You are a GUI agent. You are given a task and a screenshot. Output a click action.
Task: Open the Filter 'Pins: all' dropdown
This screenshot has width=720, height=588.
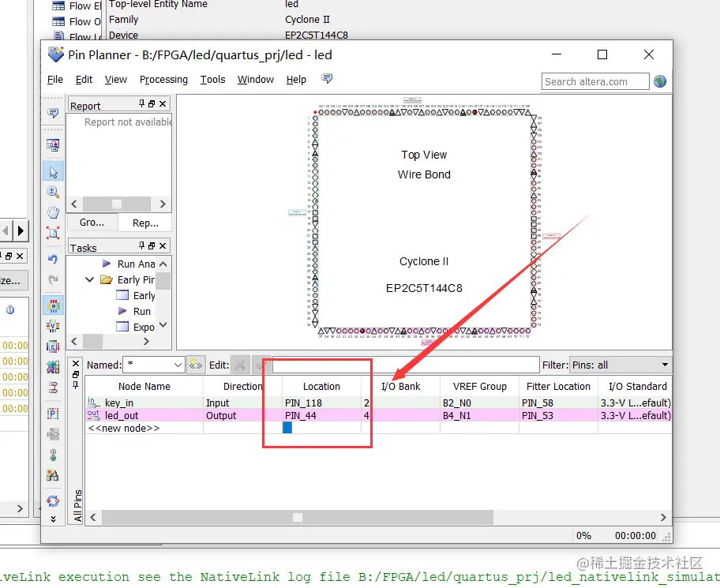pos(621,365)
